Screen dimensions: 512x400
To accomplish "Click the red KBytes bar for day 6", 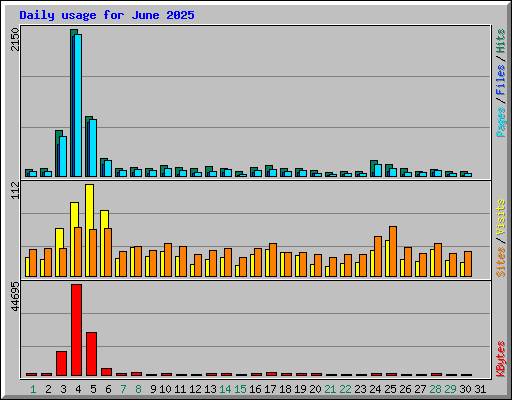I will 106,372.
